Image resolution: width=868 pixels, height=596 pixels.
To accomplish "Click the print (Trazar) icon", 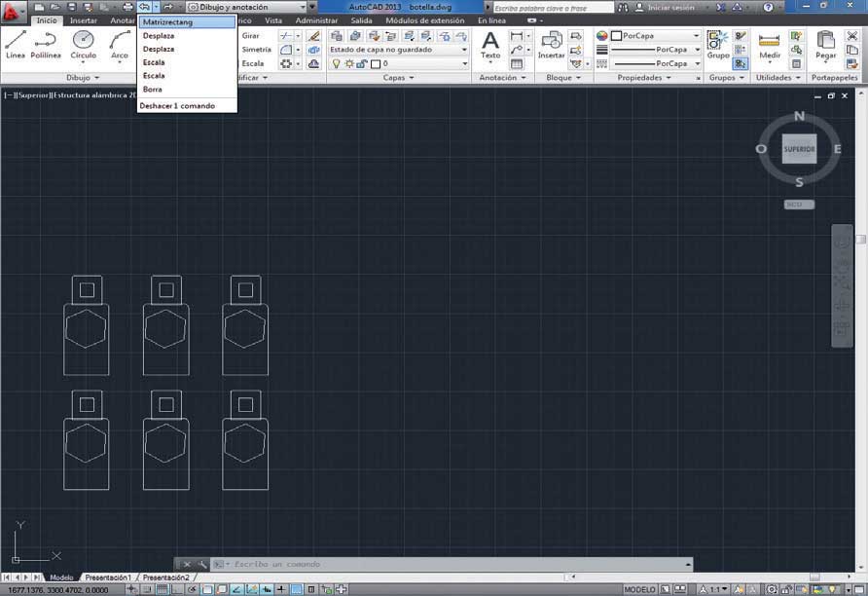I will pyautogui.click(x=127, y=7).
